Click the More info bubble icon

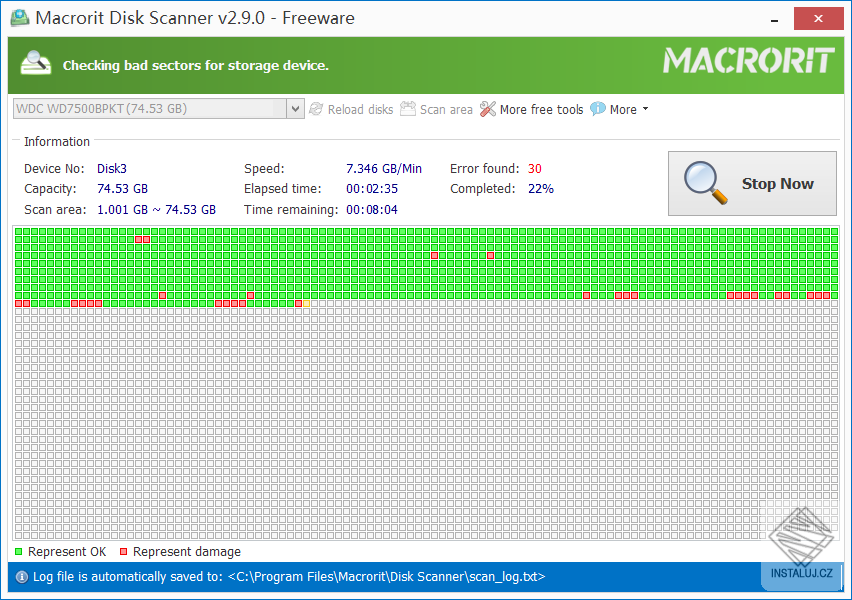[598, 109]
